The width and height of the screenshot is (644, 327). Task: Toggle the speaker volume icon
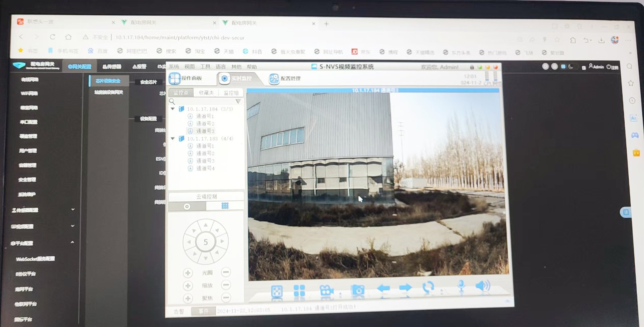click(482, 286)
